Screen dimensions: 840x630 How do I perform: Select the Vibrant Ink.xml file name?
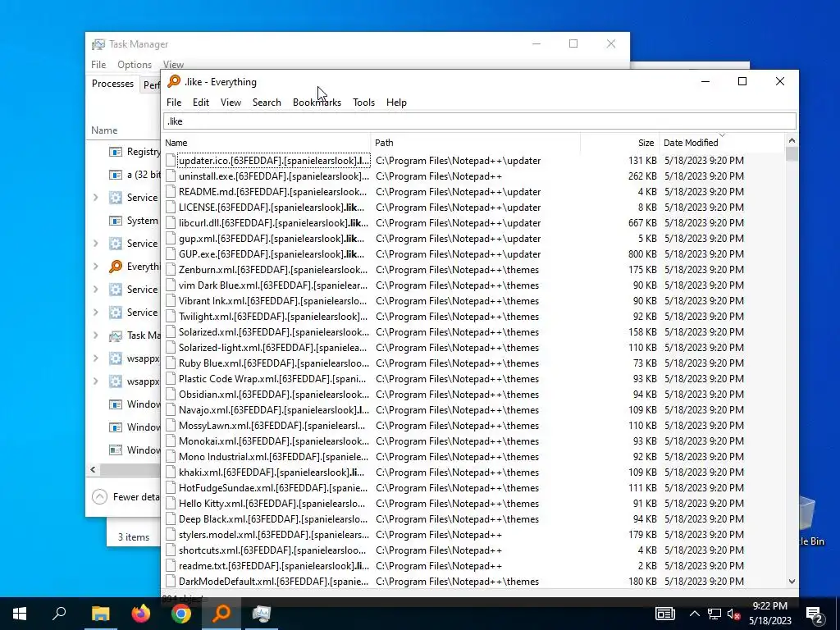(x=273, y=300)
